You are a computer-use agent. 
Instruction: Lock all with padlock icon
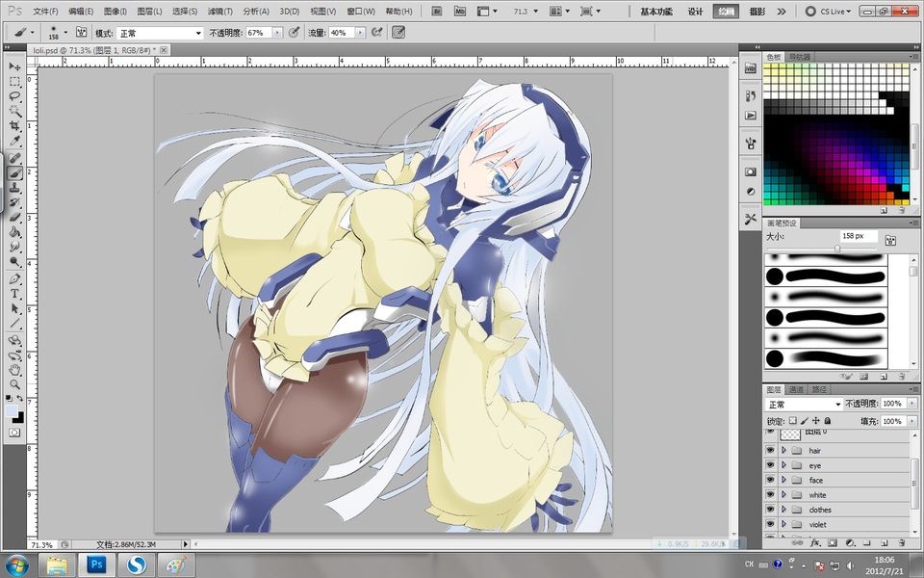click(x=828, y=421)
